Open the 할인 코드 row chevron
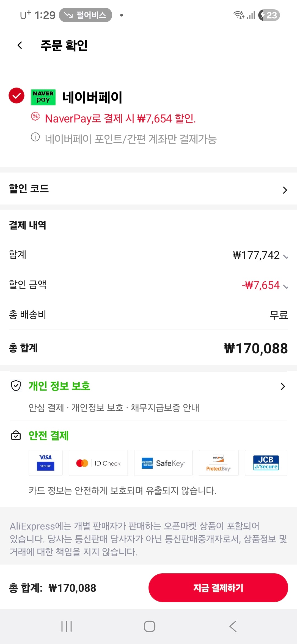Image resolution: width=297 pixels, height=644 pixels. point(285,190)
